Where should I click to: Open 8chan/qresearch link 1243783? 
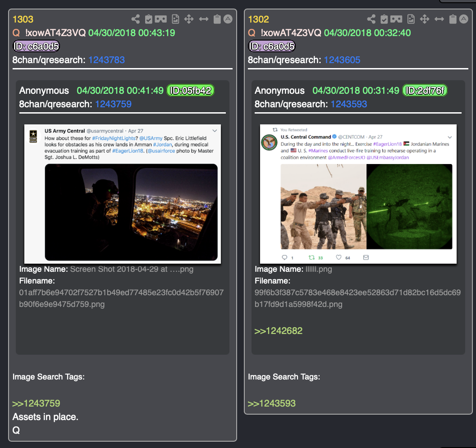106,60
